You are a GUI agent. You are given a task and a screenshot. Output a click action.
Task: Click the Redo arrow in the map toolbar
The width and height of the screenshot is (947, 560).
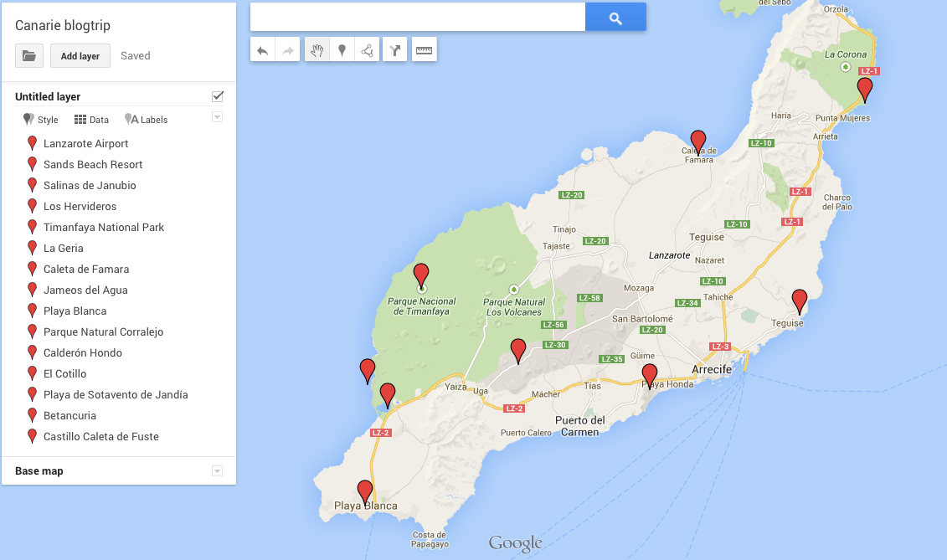[287, 50]
